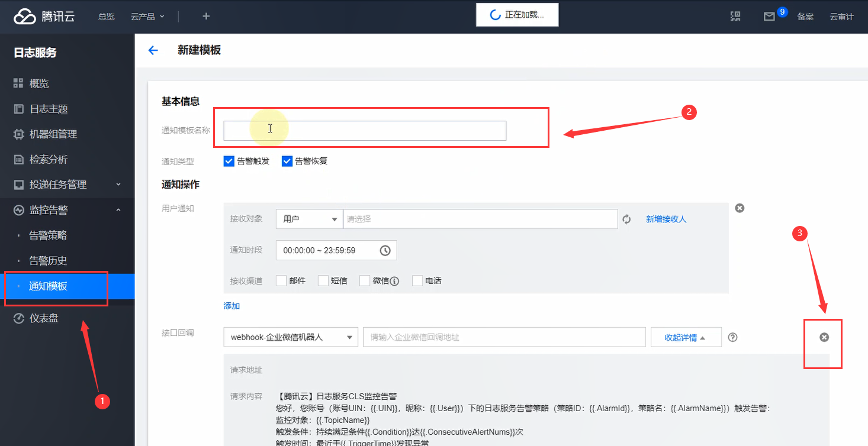
Task: Open the mail messages icon
Action: point(769,17)
